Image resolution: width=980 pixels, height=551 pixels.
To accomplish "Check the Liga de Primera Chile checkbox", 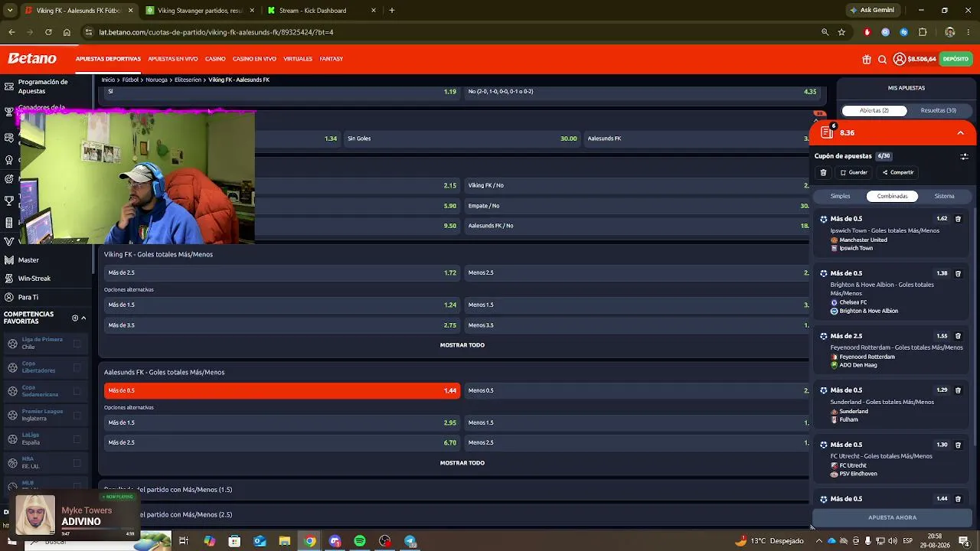I will [x=77, y=344].
